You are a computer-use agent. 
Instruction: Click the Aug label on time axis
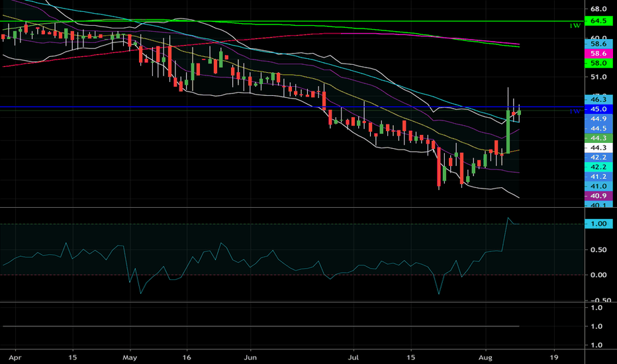485,357
